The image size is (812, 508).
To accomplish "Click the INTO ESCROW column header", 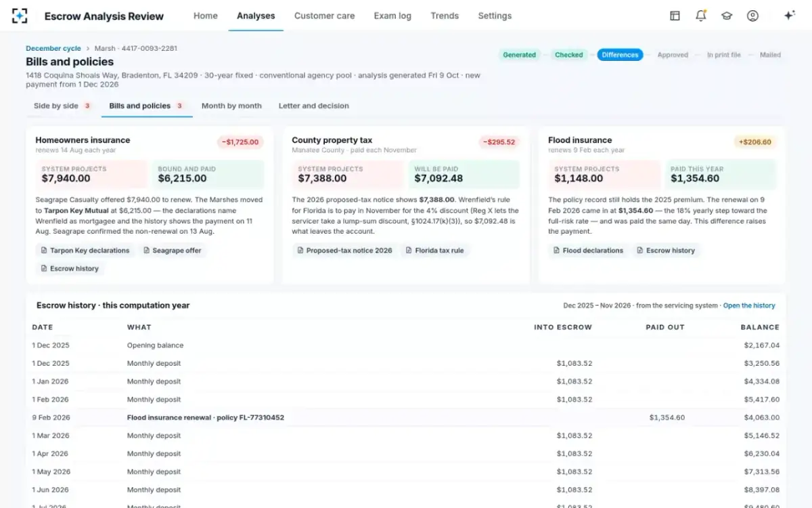I will [x=563, y=327].
